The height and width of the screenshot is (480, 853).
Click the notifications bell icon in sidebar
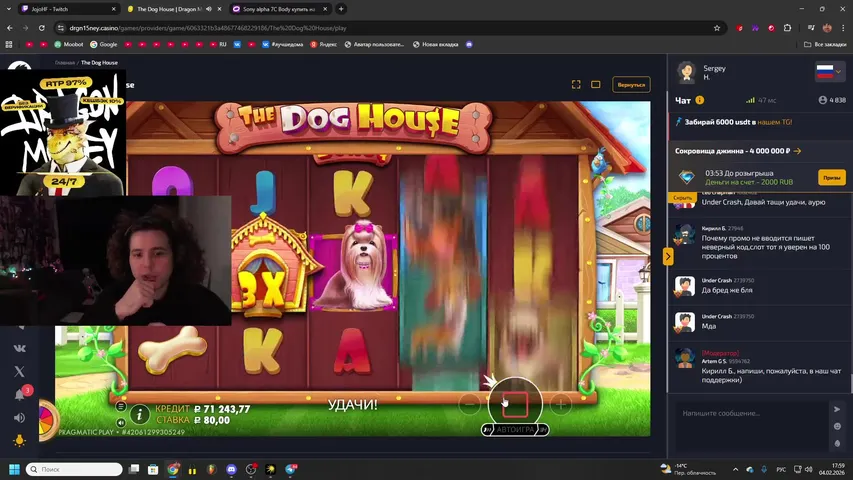[19, 394]
